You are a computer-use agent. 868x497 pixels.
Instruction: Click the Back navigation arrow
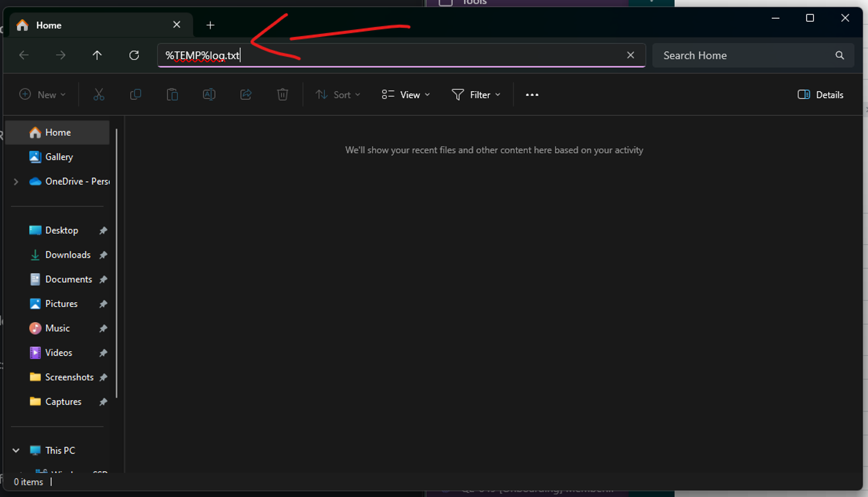pyautogui.click(x=24, y=55)
